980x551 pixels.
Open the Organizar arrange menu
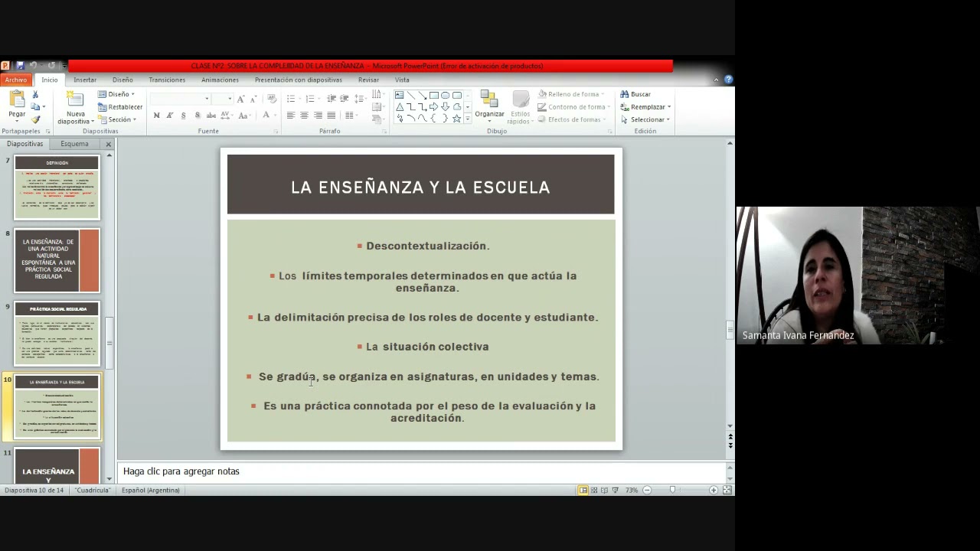pyautogui.click(x=489, y=105)
